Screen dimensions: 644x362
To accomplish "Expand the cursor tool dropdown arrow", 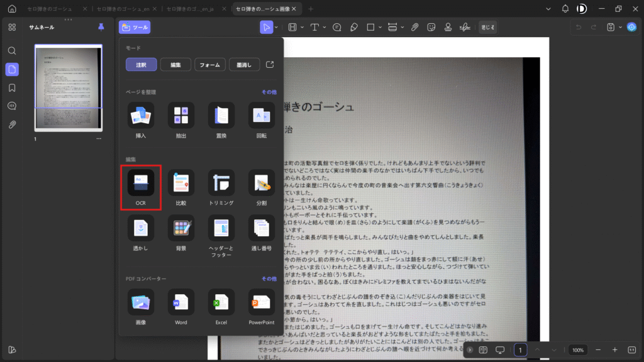I will (x=276, y=27).
